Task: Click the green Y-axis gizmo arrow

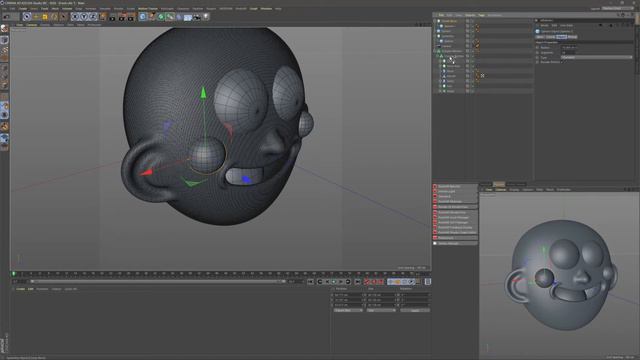Action: point(203,92)
